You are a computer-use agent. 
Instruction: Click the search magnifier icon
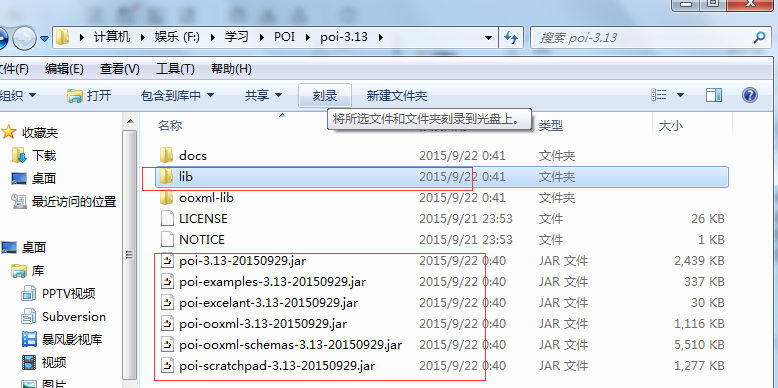pyautogui.click(x=760, y=37)
